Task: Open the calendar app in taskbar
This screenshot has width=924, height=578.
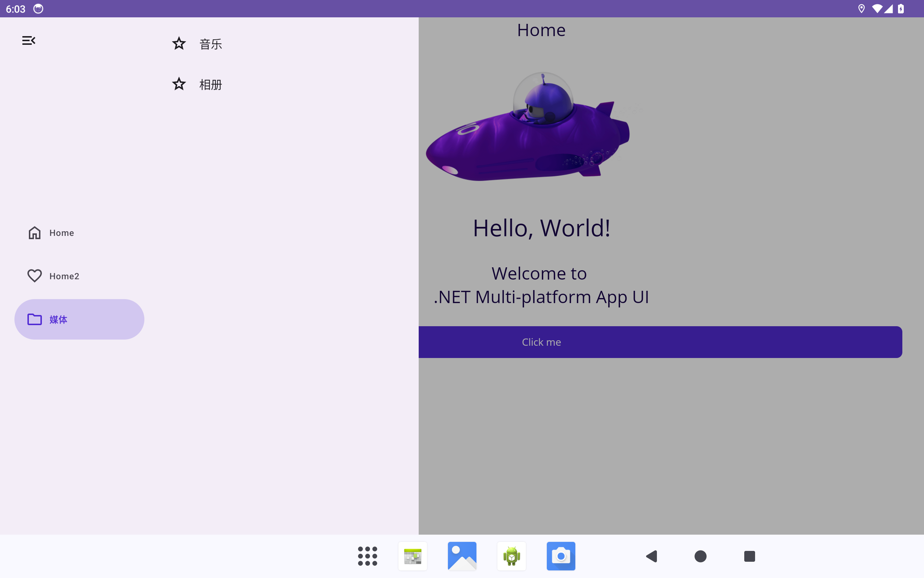Action: pos(413,556)
